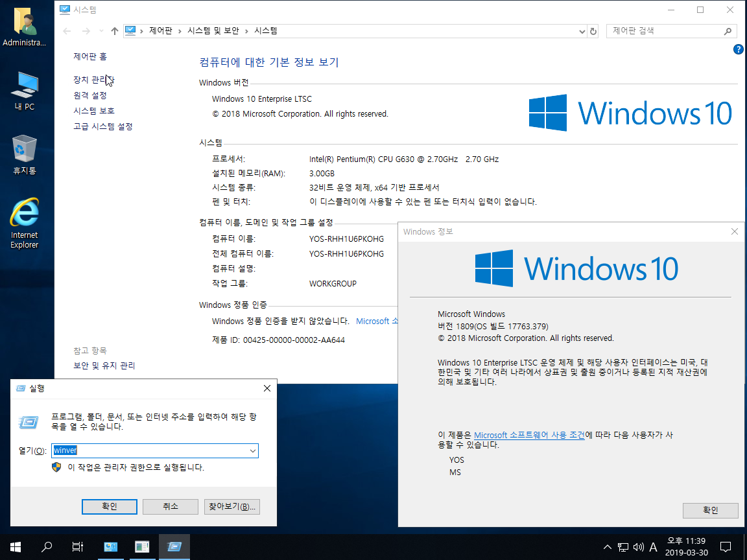Switch to the Control Panel taskbar button
This screenshot has height=560, width=747.
tap(110, 546)
